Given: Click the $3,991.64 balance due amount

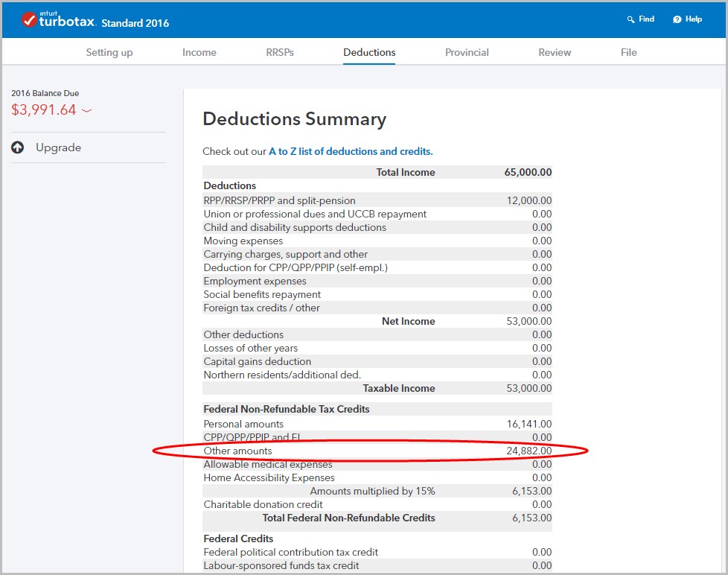Looking at the screenshot, I should 44,109.
